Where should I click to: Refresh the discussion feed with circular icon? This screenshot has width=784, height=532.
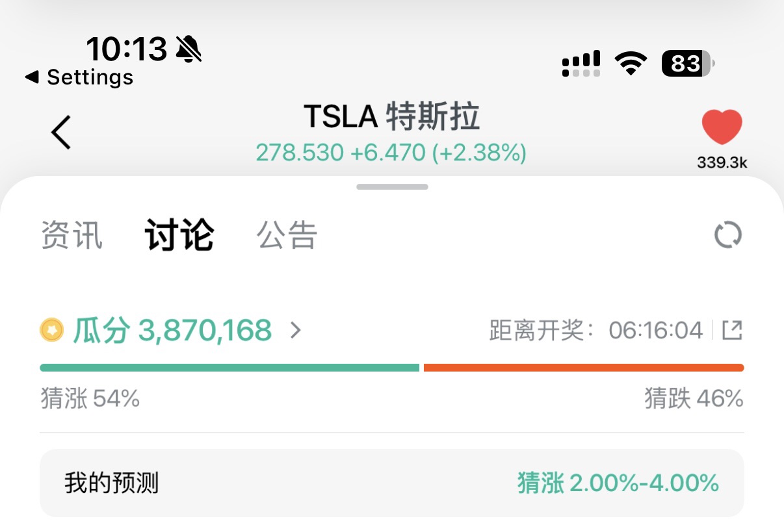(x=728, y=234)
